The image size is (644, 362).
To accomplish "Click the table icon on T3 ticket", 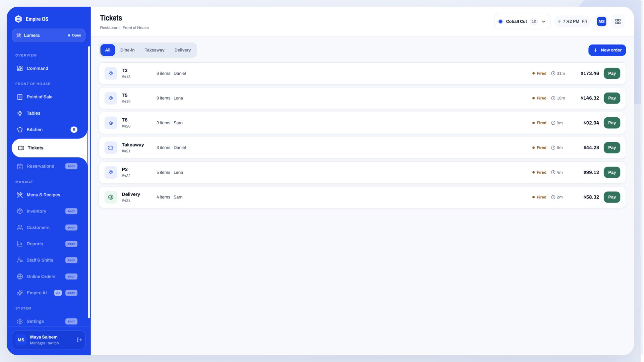I will pos(111,73).
